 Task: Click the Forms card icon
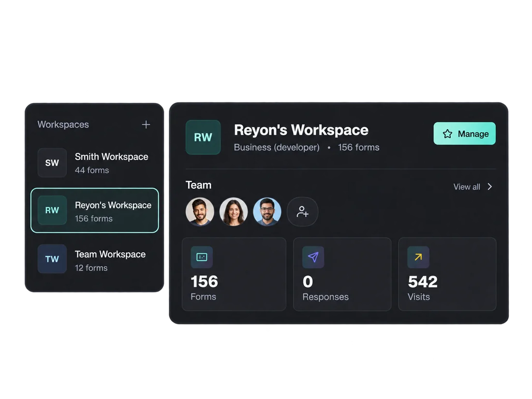[x=202, y=257]
